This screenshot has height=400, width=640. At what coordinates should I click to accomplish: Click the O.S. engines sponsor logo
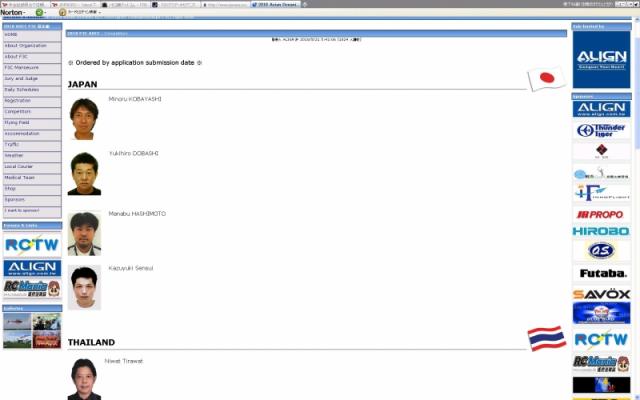601,251
